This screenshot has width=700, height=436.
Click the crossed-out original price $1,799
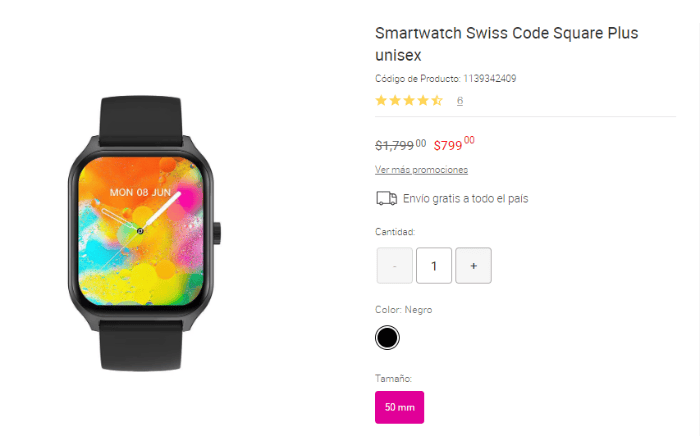400,145
